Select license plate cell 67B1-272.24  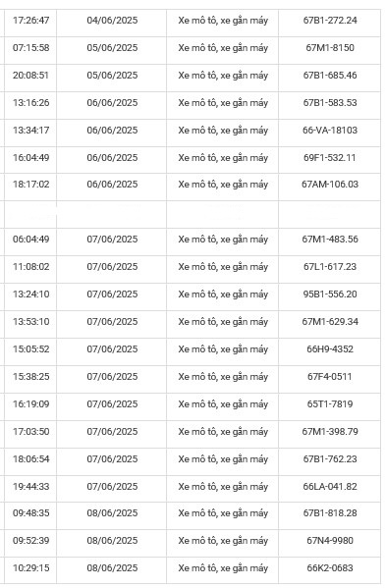coord(330,21)
